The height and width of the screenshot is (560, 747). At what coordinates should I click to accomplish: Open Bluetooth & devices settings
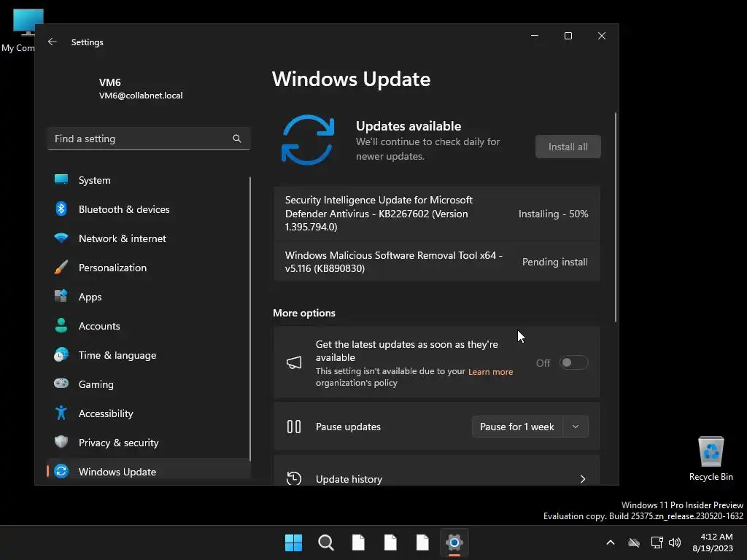pos(149,209)
